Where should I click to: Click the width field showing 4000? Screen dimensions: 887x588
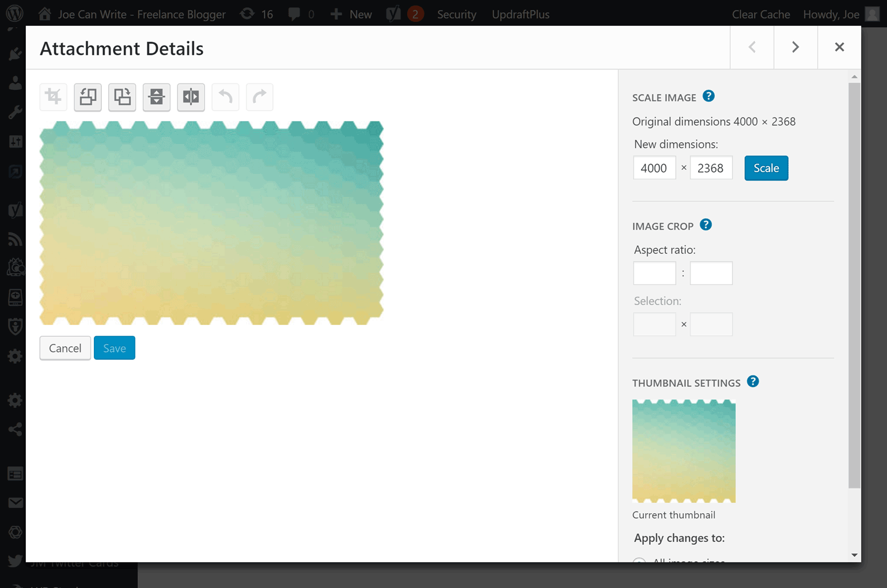(654, 168)
